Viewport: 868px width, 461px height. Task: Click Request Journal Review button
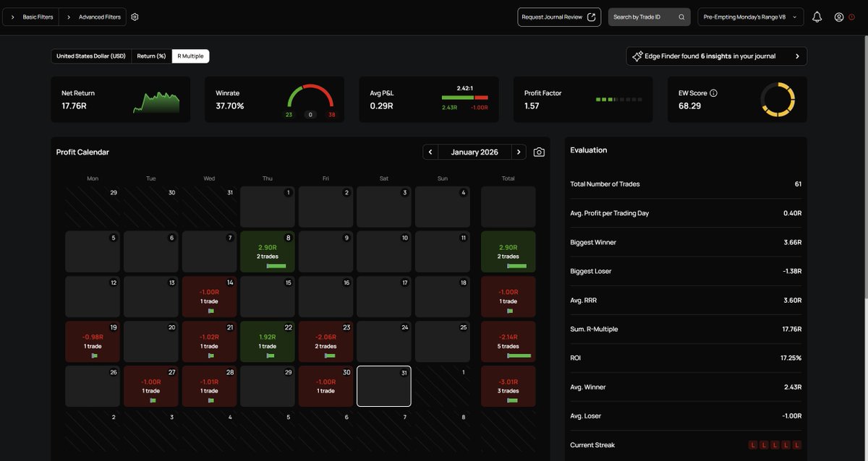point(559,17)
